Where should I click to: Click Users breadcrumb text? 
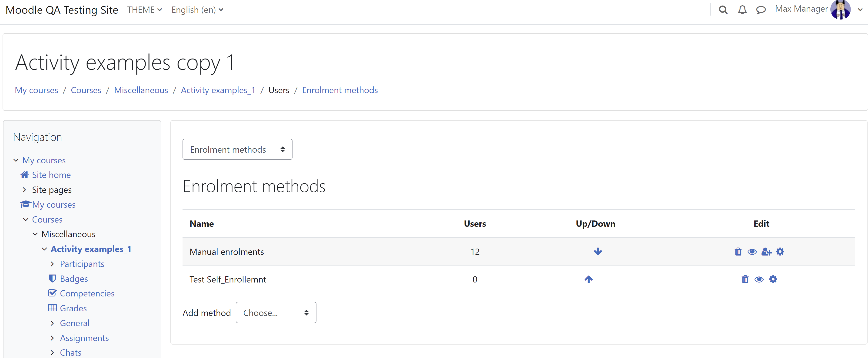tap(279, 90)
